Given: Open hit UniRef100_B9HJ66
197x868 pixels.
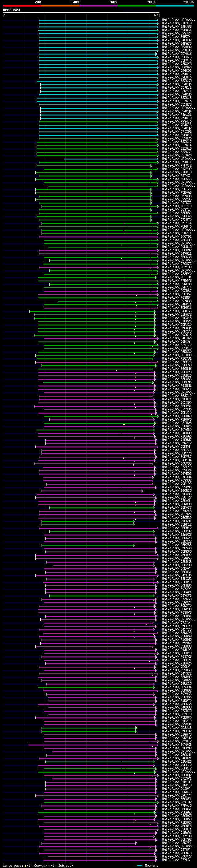Looking at the screenshot, I should pyautogui.click(x=177, y=26).
